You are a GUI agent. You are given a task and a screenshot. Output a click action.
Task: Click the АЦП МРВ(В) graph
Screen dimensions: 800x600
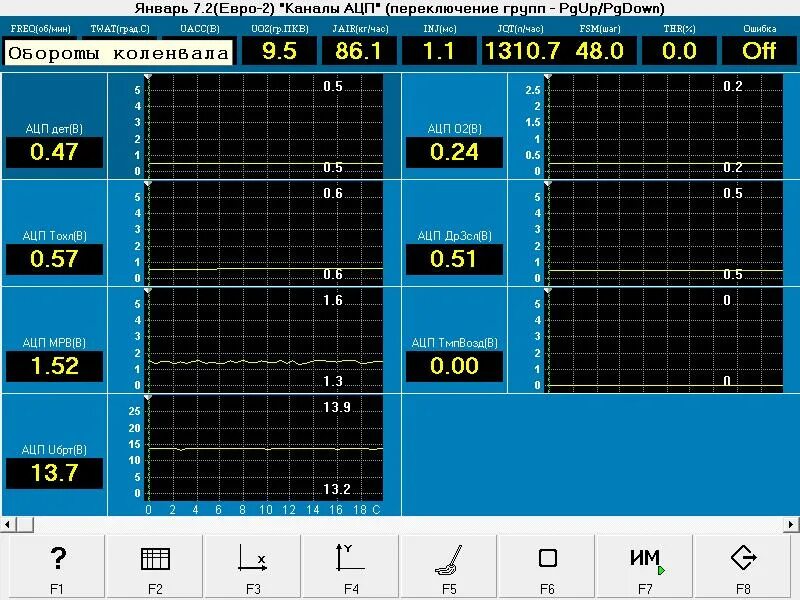click(x=265, y=340)
